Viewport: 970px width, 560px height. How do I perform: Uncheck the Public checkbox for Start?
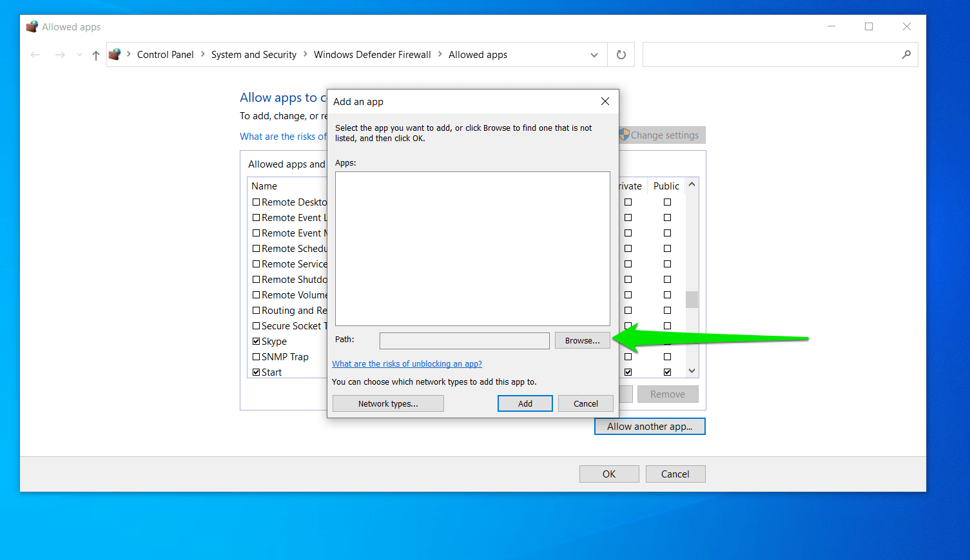pos(667,372)
